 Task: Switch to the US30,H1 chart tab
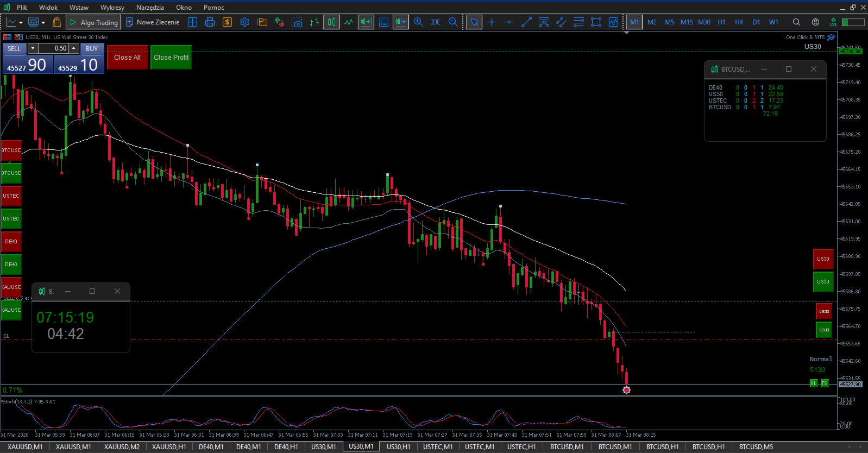[x=398, y=447]
